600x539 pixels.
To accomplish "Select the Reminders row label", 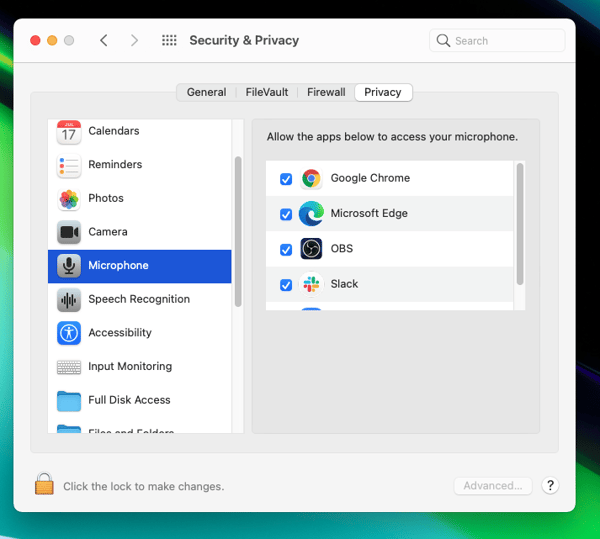I will (115, 164).
